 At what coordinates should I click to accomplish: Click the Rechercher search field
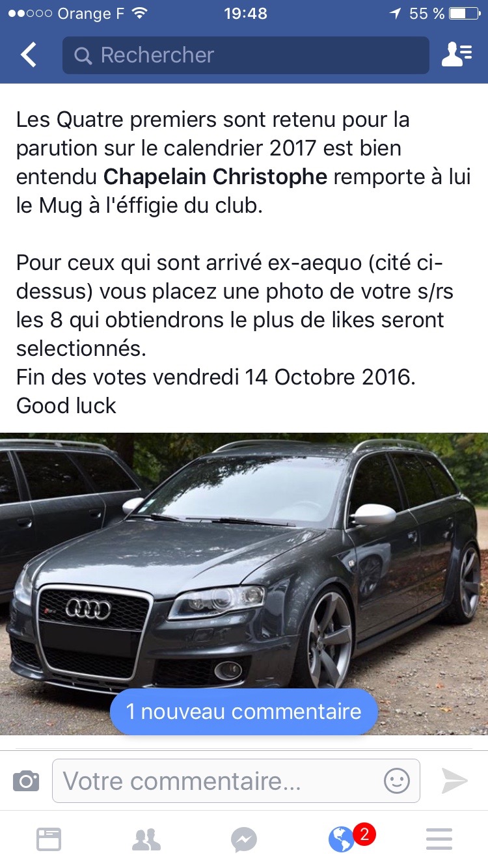(x=246, y=55)
